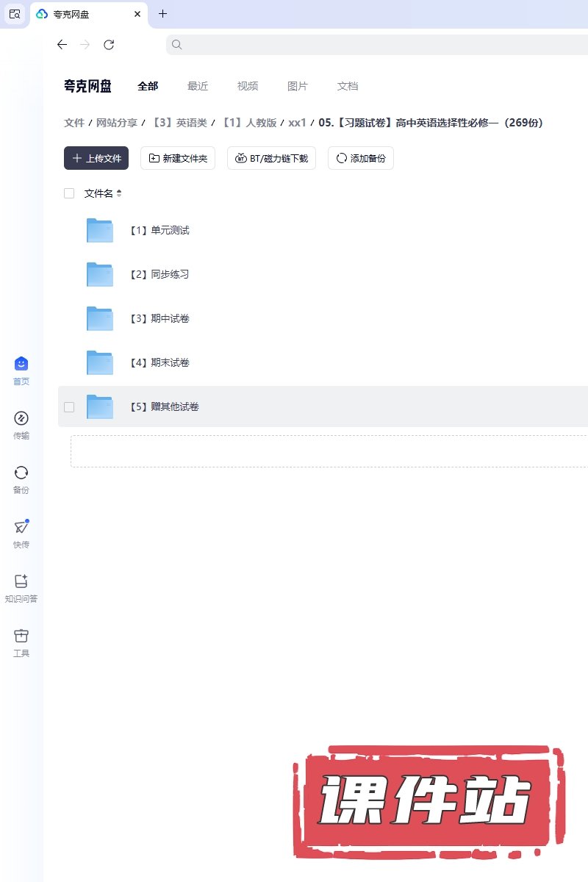Open the 备份 backup sidebar icon
588x882 pixels.
pyautogui.click(x=21, y=473)
